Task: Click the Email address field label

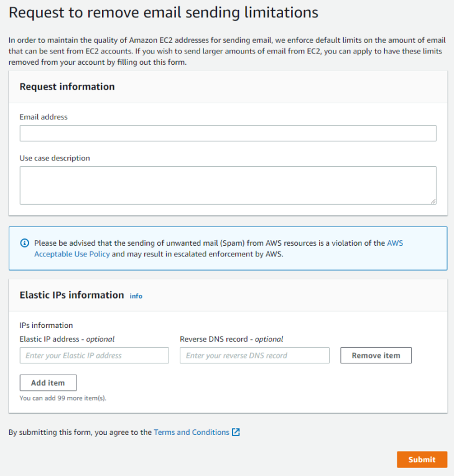Action: pyautogui.click(x=44, y=117)
